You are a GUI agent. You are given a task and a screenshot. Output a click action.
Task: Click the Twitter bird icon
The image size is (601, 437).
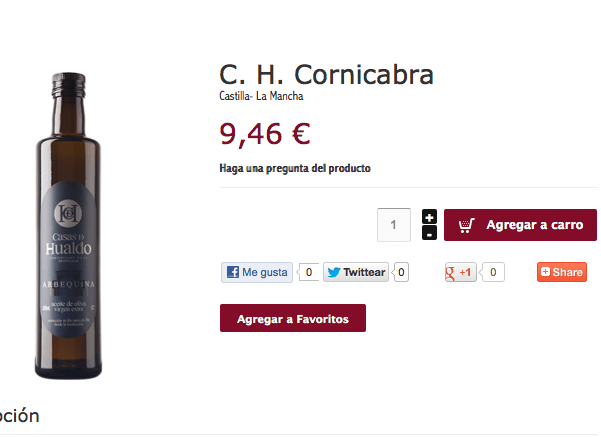[334, 272]
